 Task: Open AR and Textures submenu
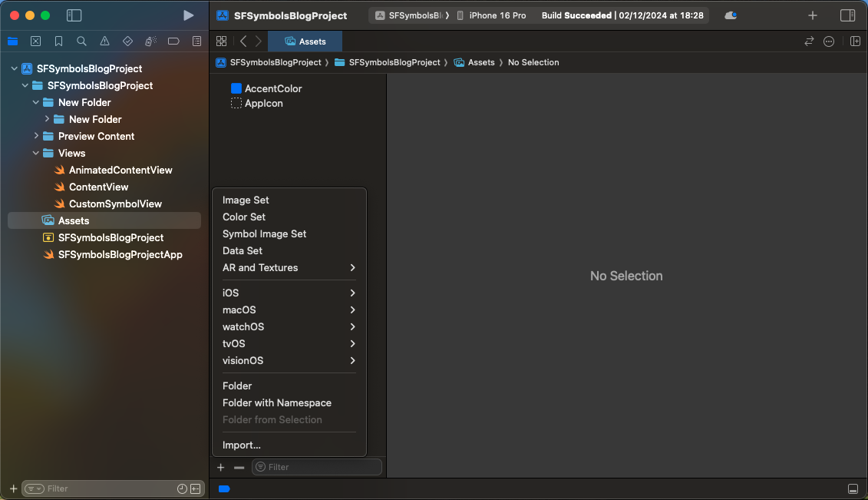tap(289, 267)
